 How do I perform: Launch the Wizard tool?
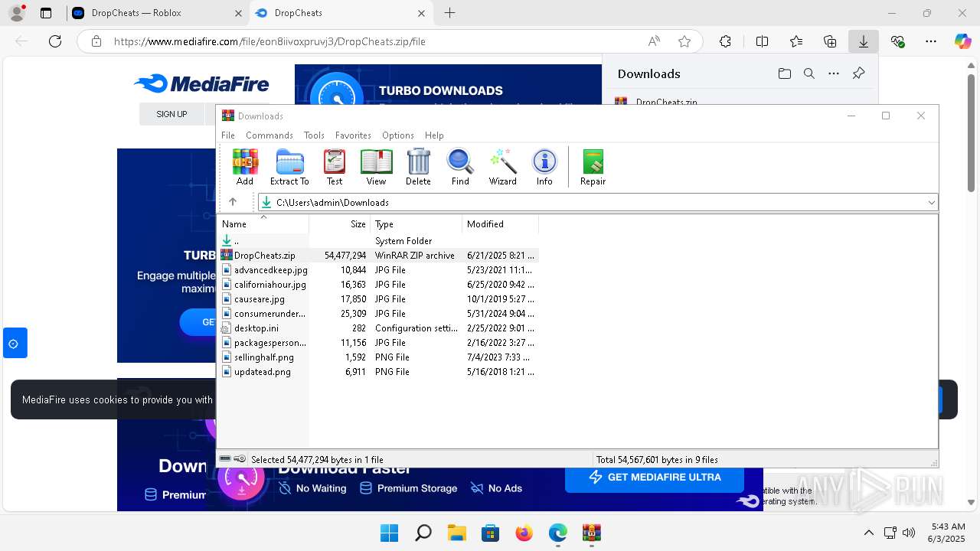point(503,167)
